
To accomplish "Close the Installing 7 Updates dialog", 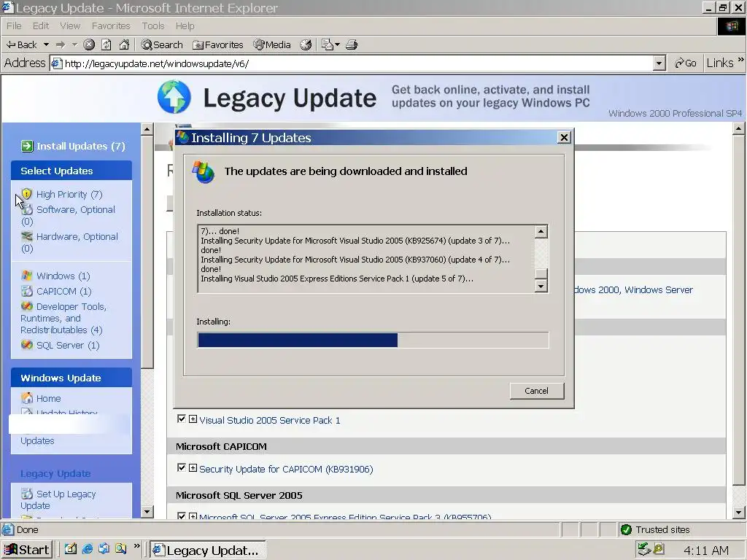I will coord(564,138).
